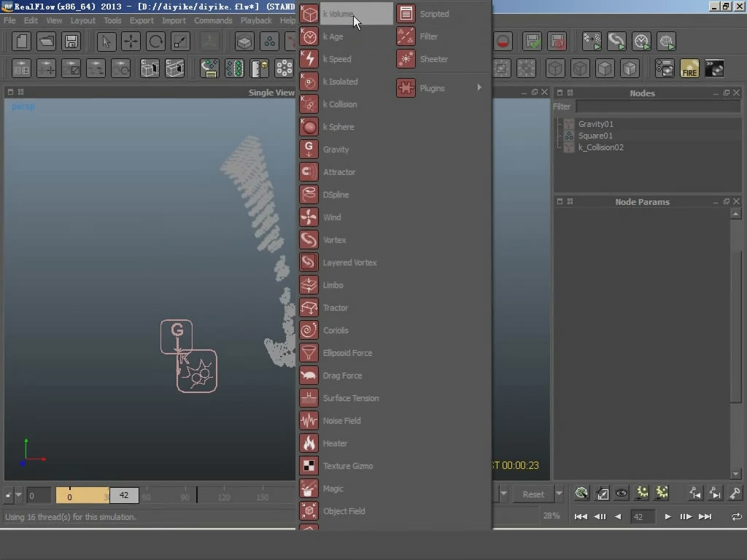Activate the Move tool
Image resolution: width=747 pixels, height=560 pixels.
[x=131, y=42]
